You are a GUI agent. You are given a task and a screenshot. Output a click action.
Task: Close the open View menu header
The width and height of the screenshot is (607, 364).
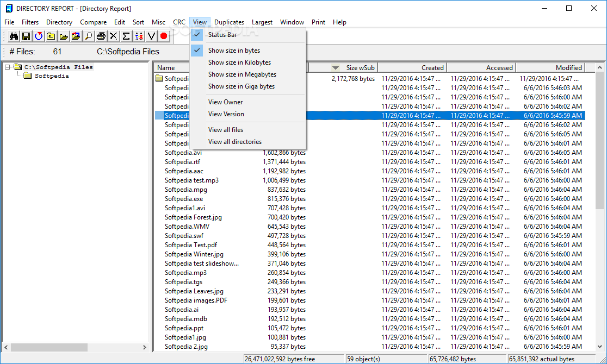(200, 22)
